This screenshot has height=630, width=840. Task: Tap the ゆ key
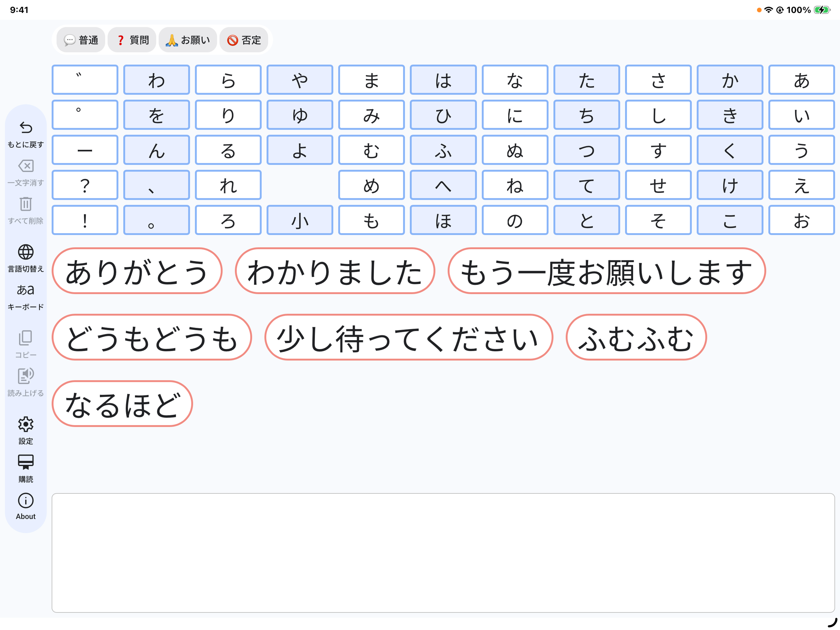click(x=300, y=115)
